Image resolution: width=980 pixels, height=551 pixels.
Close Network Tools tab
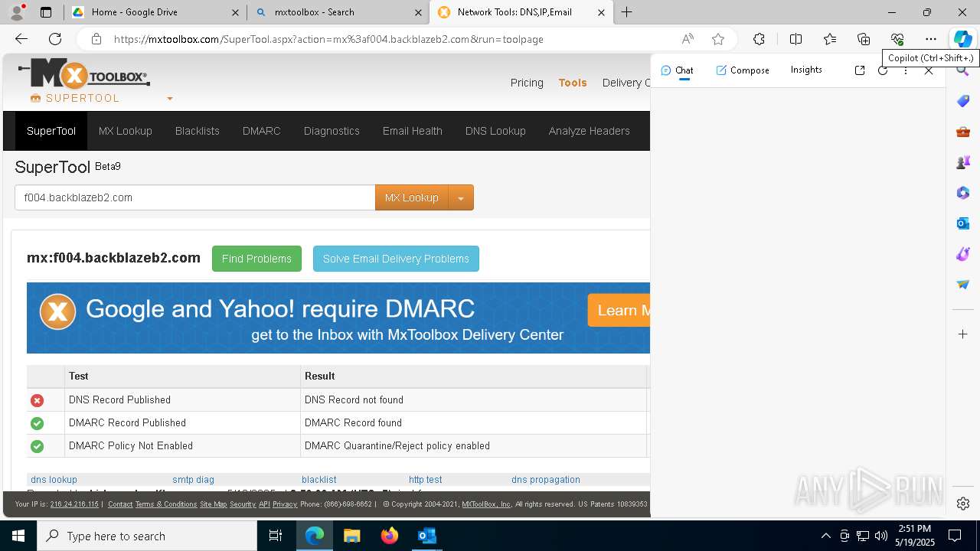point(601,12)
